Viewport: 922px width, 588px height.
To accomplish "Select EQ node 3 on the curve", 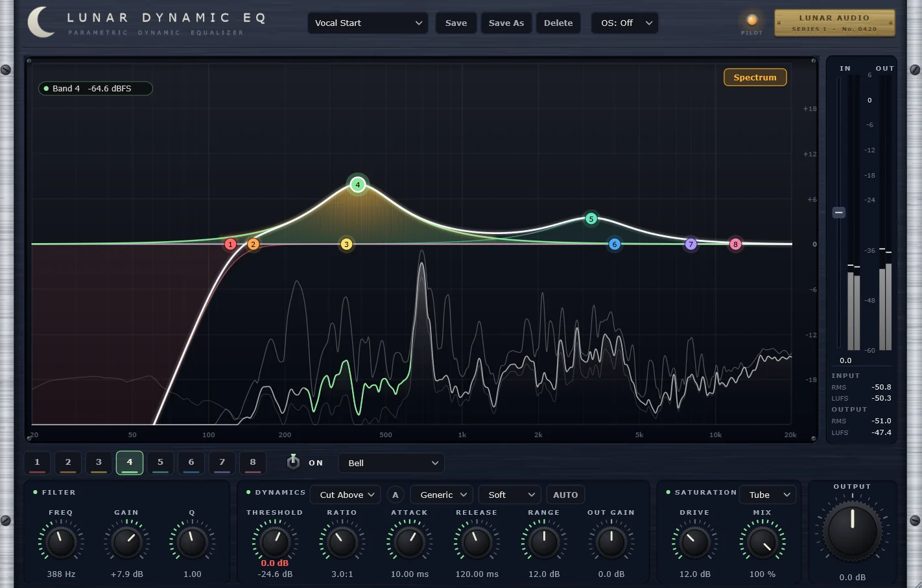I will (x=346, y=244).
